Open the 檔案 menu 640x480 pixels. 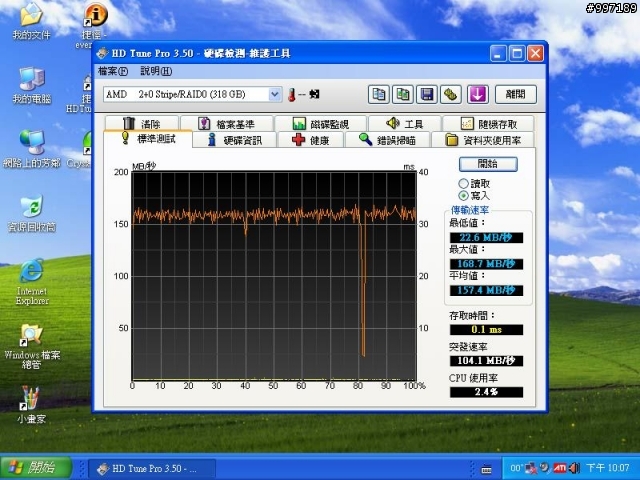(113, 71)
